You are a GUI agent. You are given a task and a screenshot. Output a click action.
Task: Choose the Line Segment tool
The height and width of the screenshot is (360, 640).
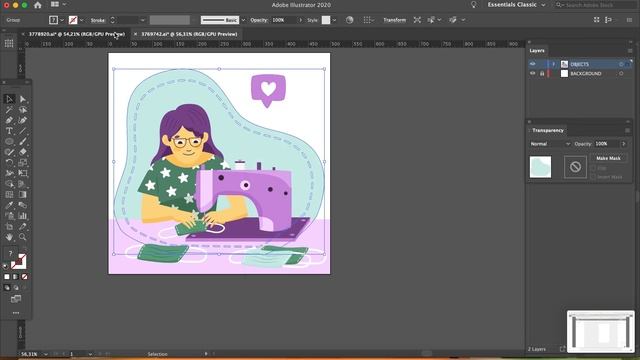coord(23,131)
